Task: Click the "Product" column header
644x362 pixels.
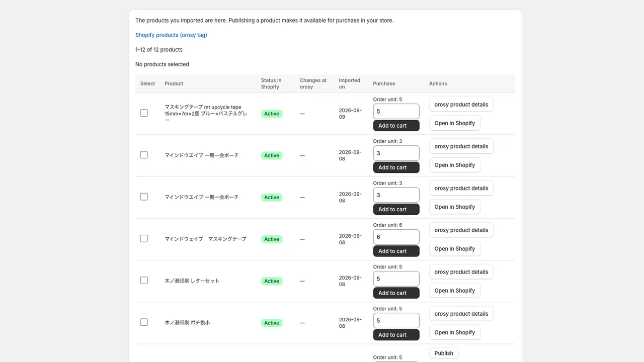Action: [x=174, y=83]
